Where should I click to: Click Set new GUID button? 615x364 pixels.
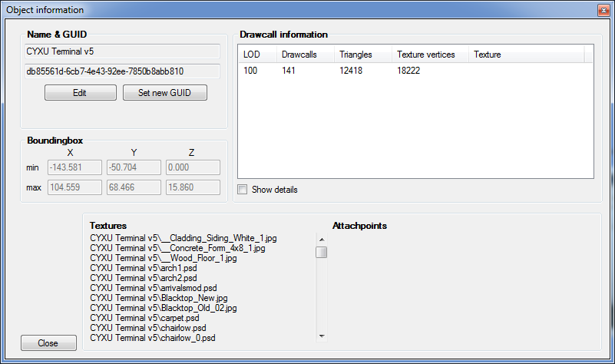[x=165, y=93]
